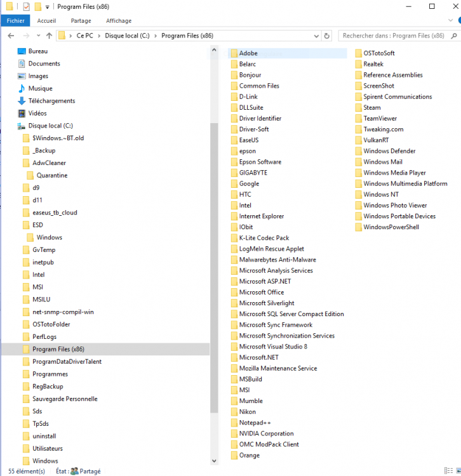
Task: Click the Musique note icon
Action: (22, 88)
